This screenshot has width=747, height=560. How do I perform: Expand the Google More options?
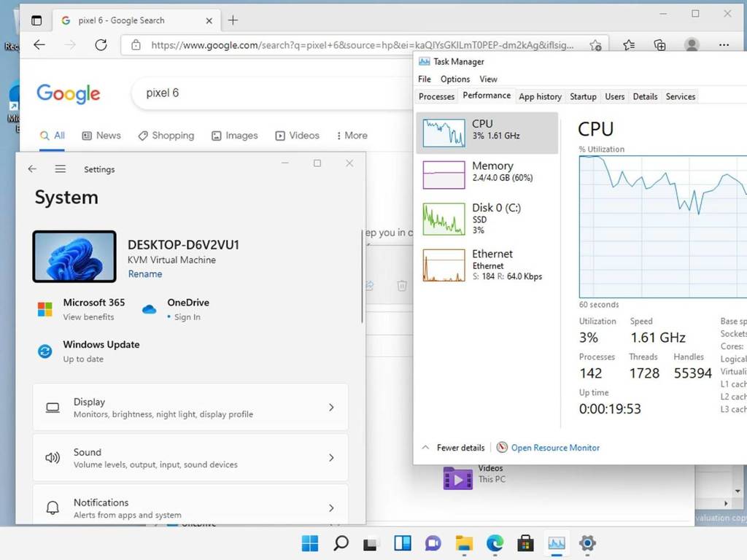coord(352,136)
